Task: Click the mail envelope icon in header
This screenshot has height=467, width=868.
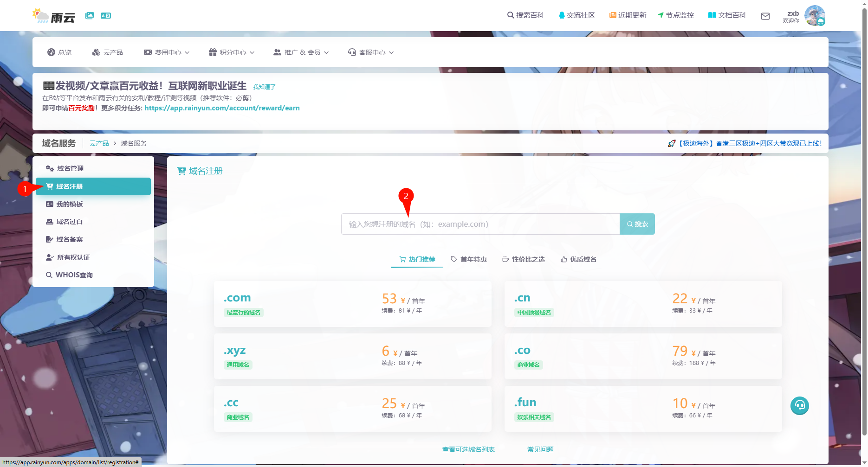Action: [x=765, y=16]
